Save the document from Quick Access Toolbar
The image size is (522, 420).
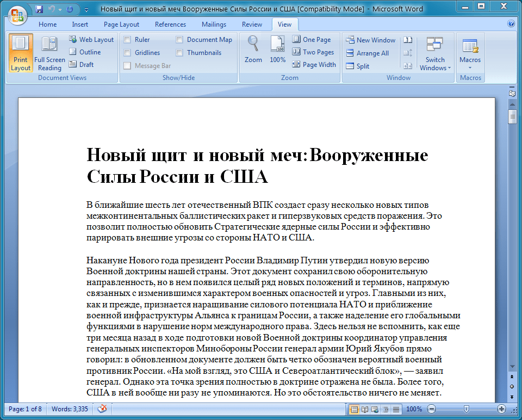[39, 9]
